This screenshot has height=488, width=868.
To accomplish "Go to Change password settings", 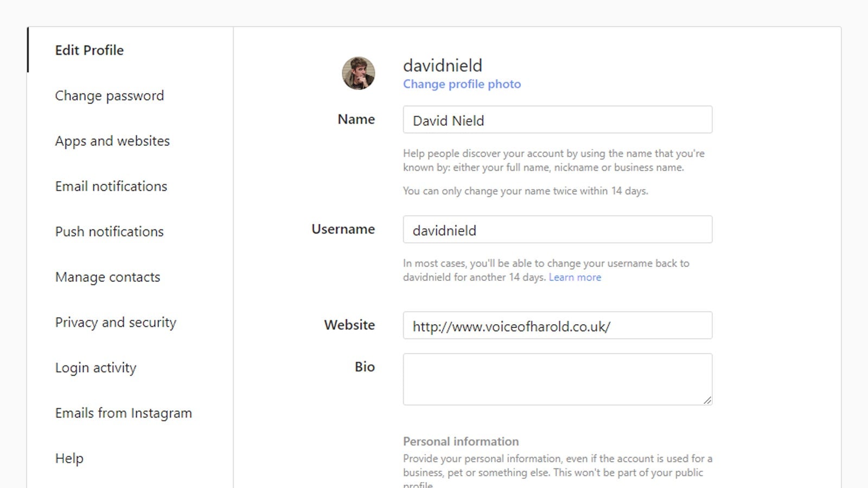I will 109,96.
